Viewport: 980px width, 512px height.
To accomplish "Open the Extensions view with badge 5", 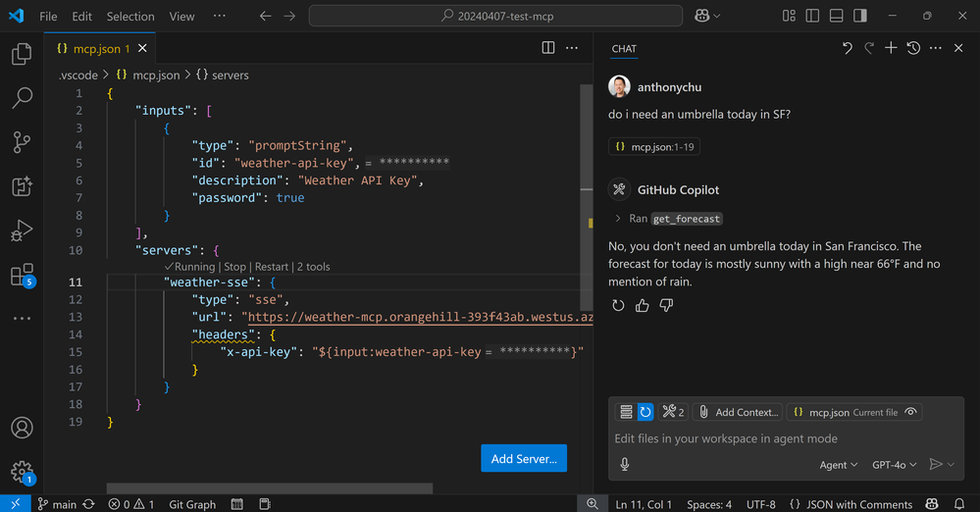I will pyautogui.click(x=22, y=275).
